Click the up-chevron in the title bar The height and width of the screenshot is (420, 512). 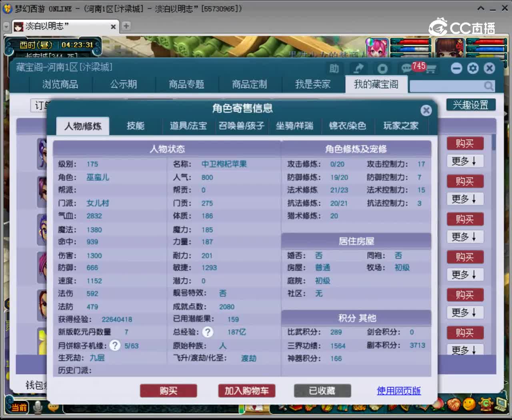click(x=481, y=8)
